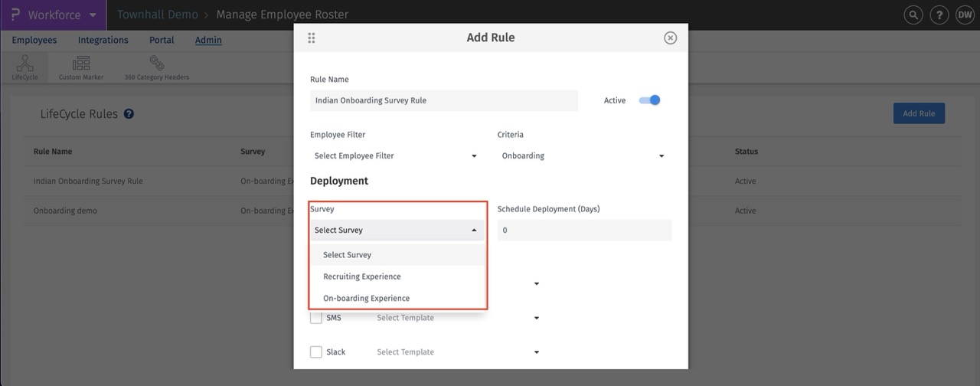The image size is (980, 386).
Task: Expand the Slack Select Template dropdown
Action: [x=458, y=352]
